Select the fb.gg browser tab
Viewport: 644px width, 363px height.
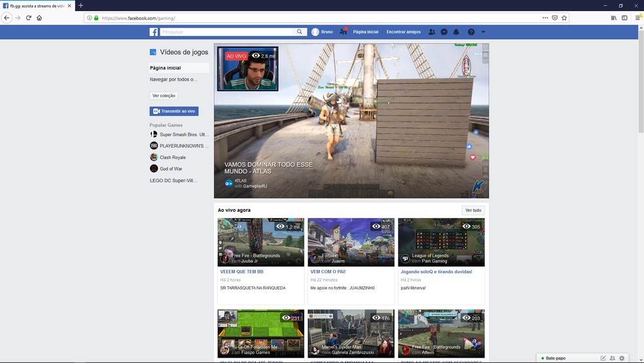point(37,6)
